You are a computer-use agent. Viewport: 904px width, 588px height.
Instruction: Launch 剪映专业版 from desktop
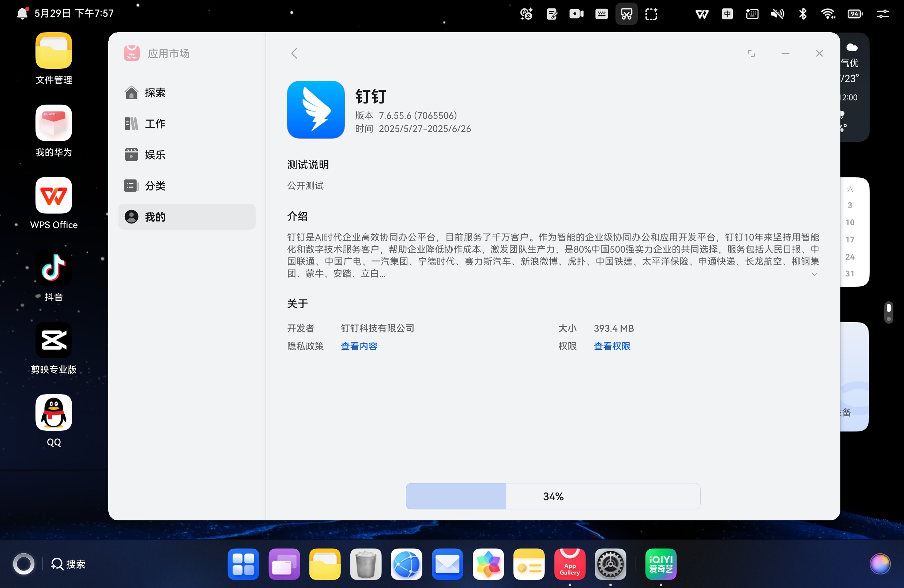pos(53,349)
